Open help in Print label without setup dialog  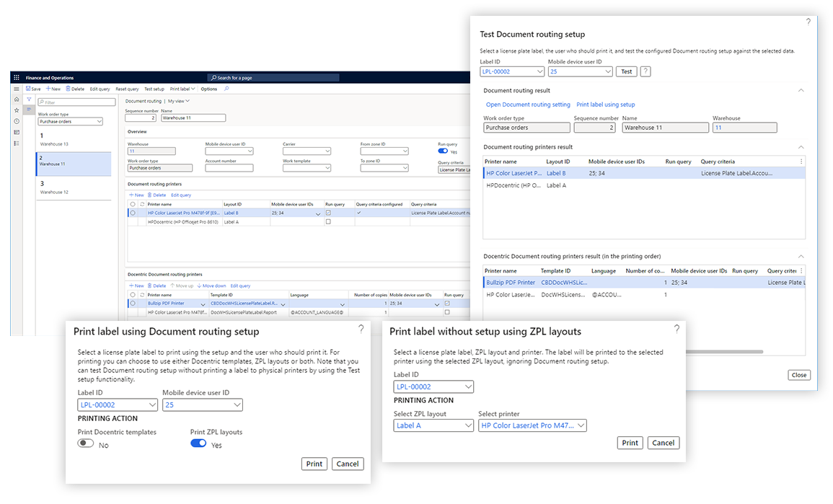pos(676,330)
